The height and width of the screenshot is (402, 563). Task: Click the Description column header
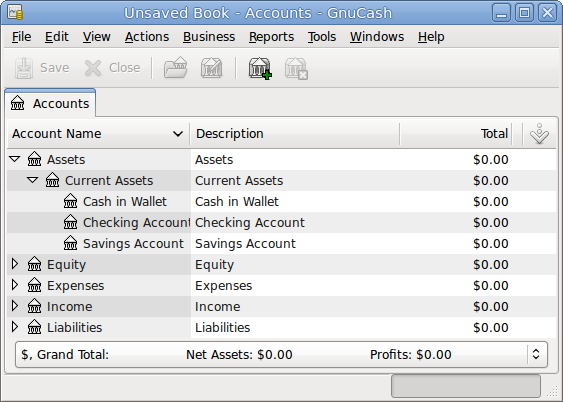click(294, 134)
